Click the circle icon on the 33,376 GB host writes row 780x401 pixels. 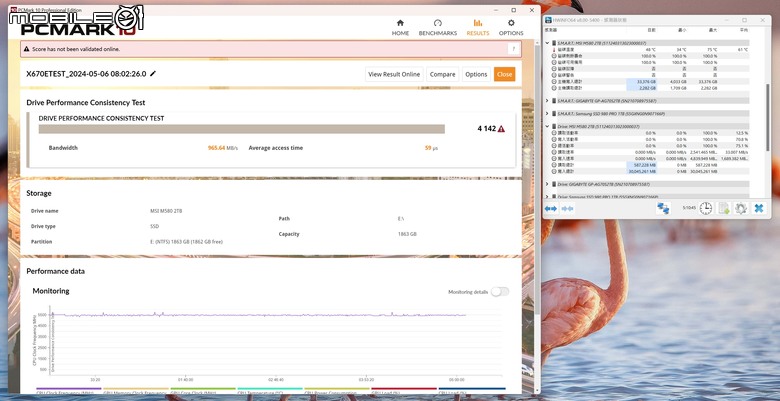tap(554, 81)
